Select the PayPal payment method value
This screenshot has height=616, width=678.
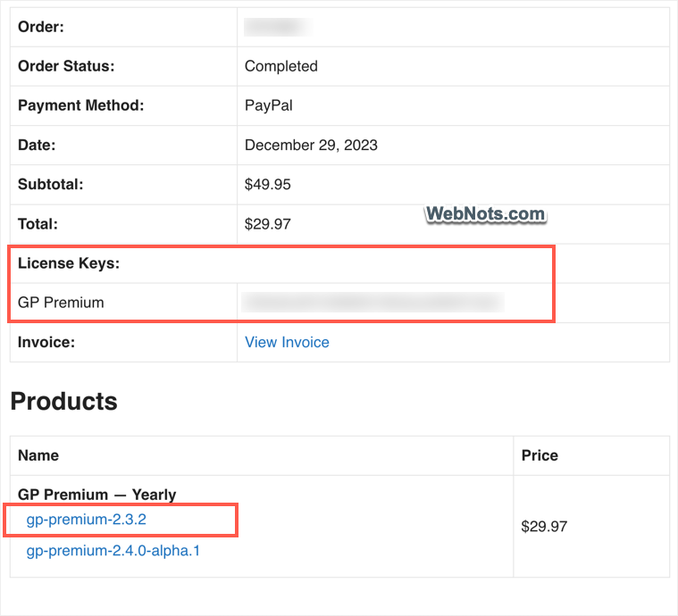pyautogui.click(x=269, y=105)
